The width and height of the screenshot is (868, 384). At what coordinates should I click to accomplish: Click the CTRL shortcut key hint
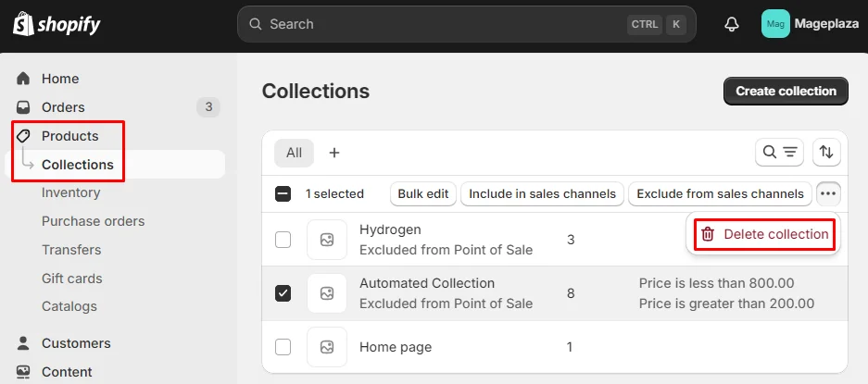point(645,24)
